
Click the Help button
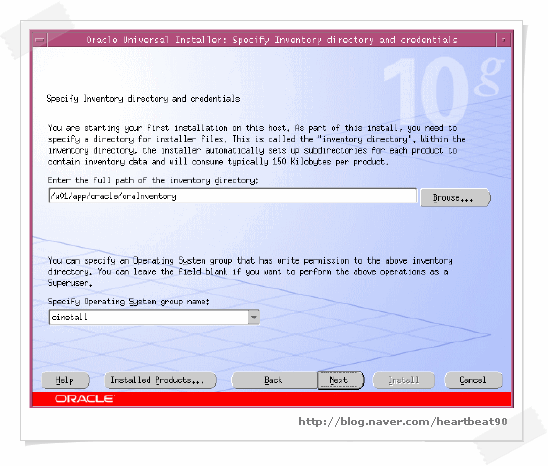click(65, 380)
